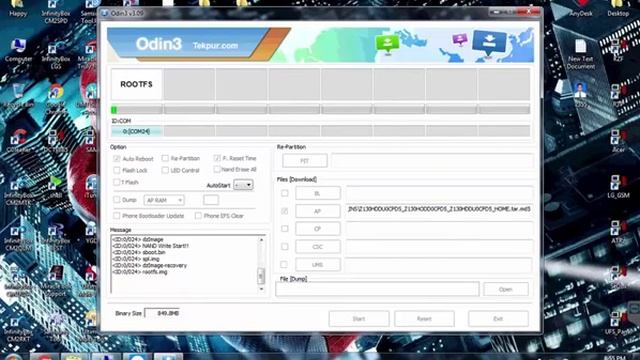
Task: Click the Reset button
Action: tap(424, 318)
